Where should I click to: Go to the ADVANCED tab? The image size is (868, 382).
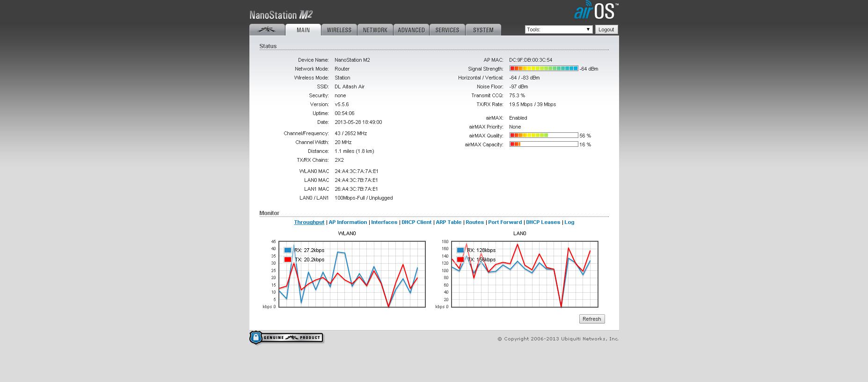click(x=411, y=29)
